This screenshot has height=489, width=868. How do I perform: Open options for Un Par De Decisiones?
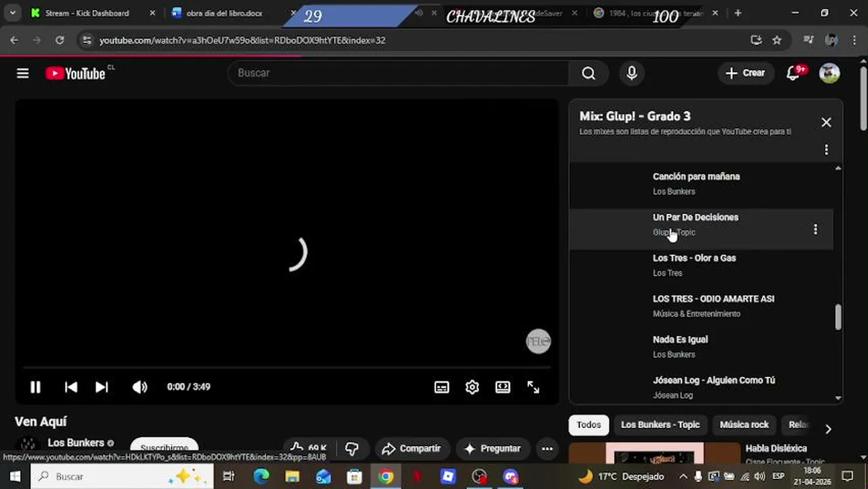click(x=815, y=230)
